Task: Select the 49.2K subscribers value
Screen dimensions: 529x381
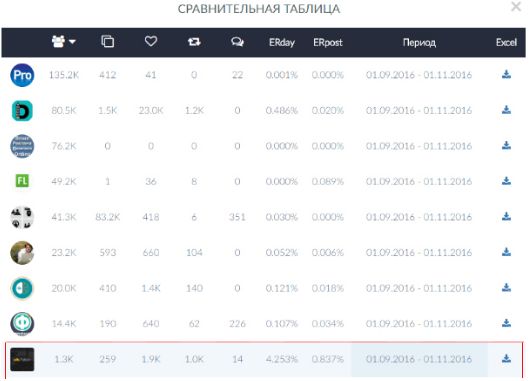Action: 64,182
